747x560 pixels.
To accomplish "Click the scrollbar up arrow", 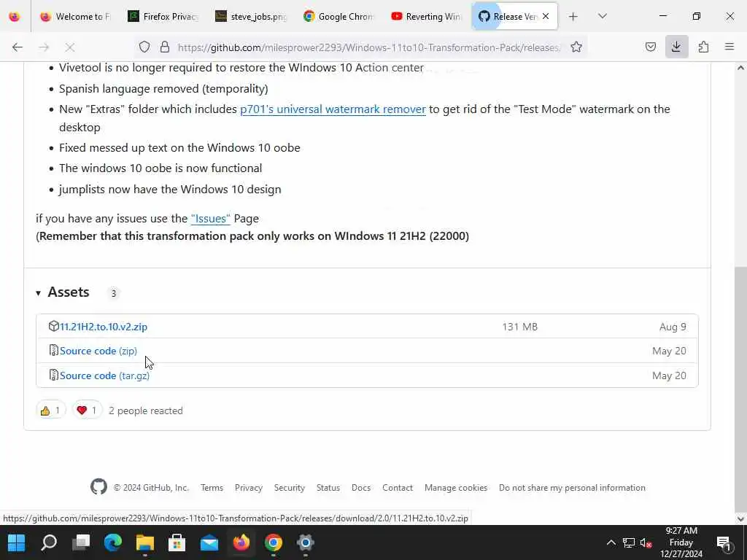I will [740, 68].
